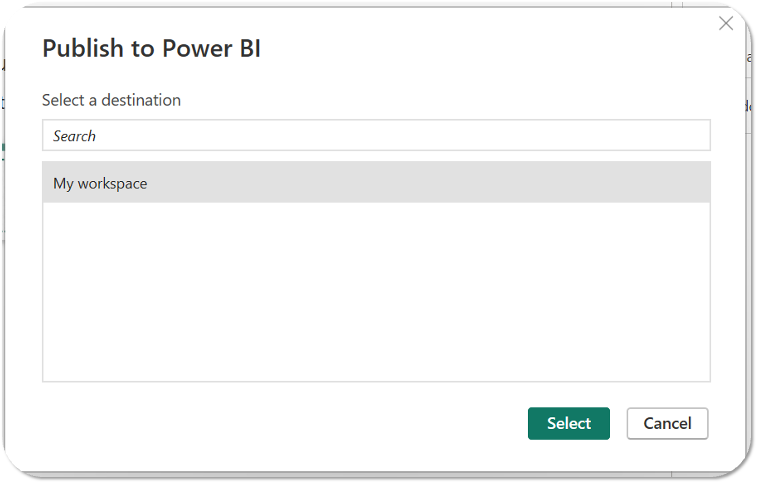Image resolution: width=758 pixels, height=484 pixels.
Task: Click the Publish to Power BI title
Action: click(151, 49)
